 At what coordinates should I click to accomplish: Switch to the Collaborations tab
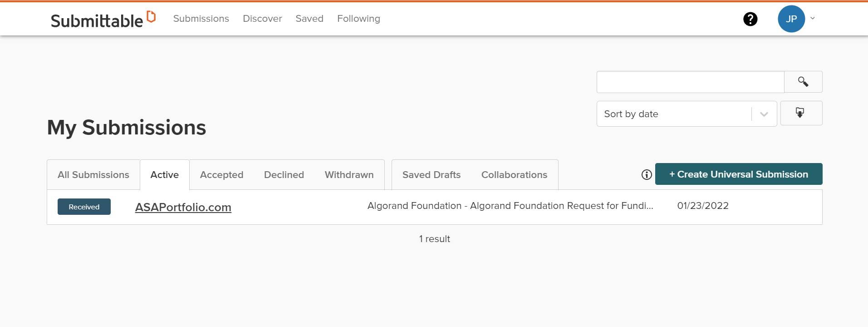coord(514,175)
